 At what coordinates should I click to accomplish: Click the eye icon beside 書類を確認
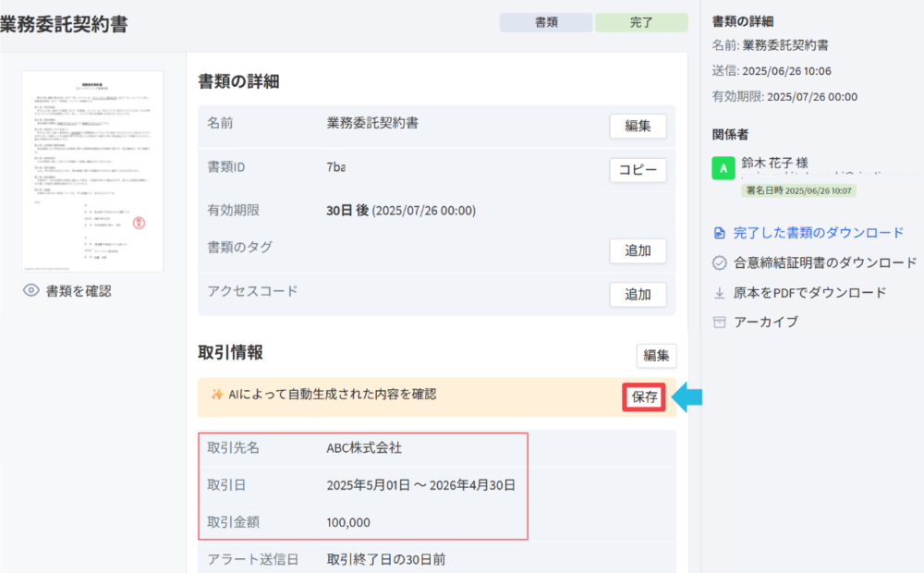[31, 291]
